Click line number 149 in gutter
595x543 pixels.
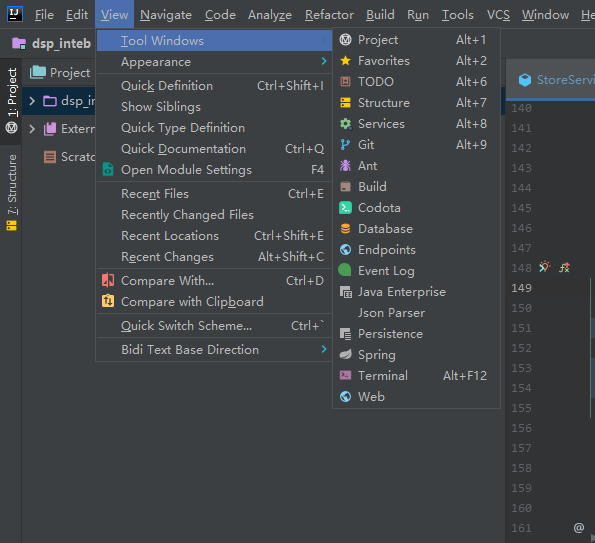click(521, 288)
